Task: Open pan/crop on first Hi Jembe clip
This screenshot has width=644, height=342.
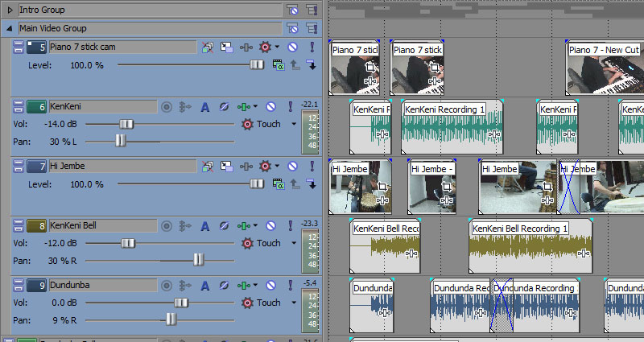Action: coord(382,187)
